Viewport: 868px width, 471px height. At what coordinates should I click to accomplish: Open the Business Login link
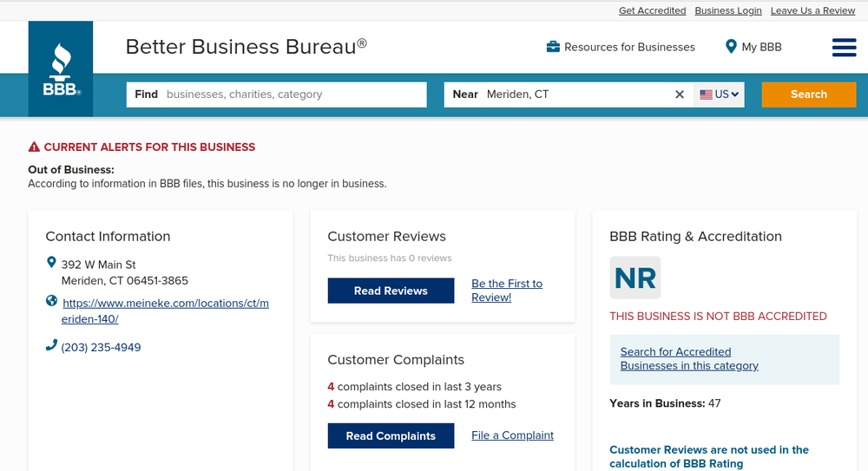(728, 10)
